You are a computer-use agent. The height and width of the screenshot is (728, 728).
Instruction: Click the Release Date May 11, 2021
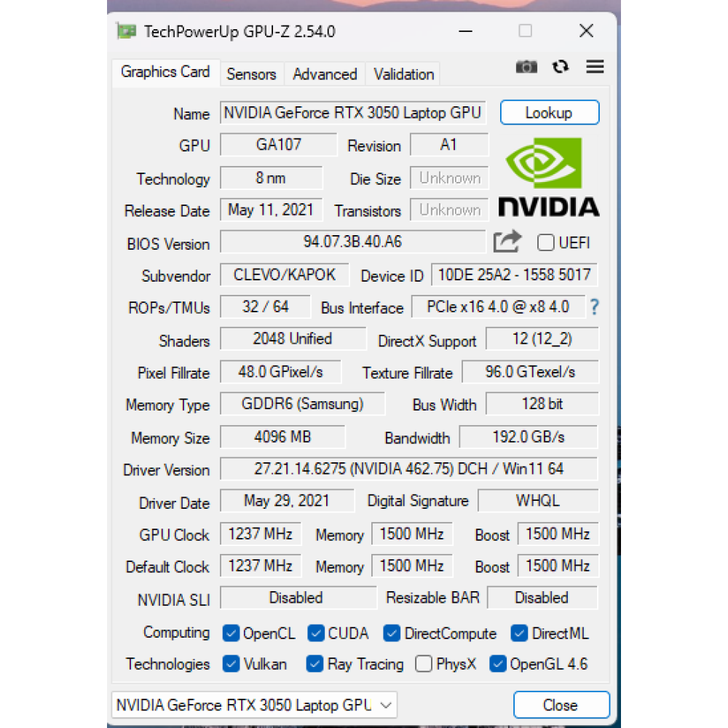[271, 210]
